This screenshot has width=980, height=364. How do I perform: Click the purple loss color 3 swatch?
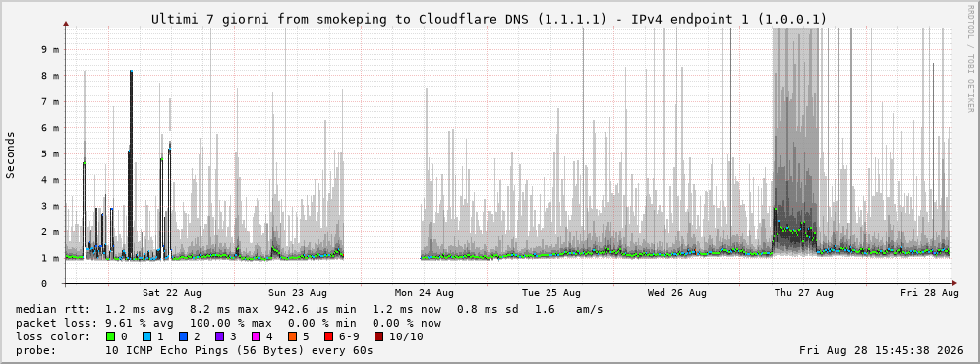click(219, 337)
